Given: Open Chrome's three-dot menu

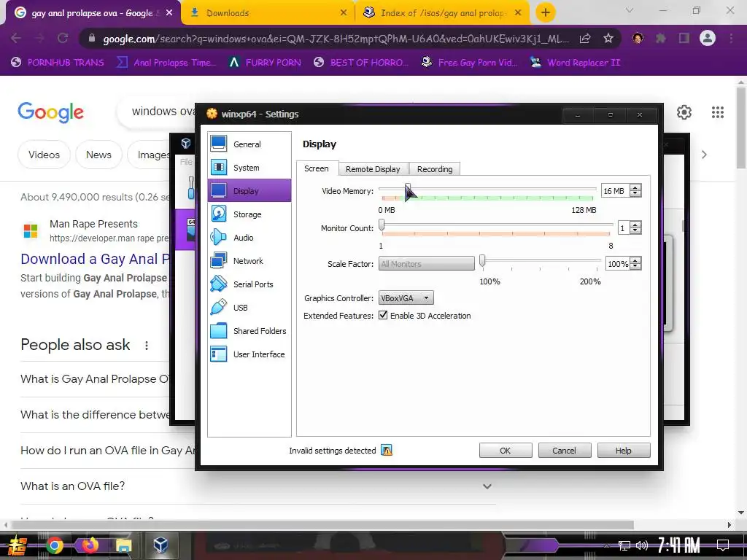Looking at the screenshot, I should pyautogui.click(x=731, y=38).
